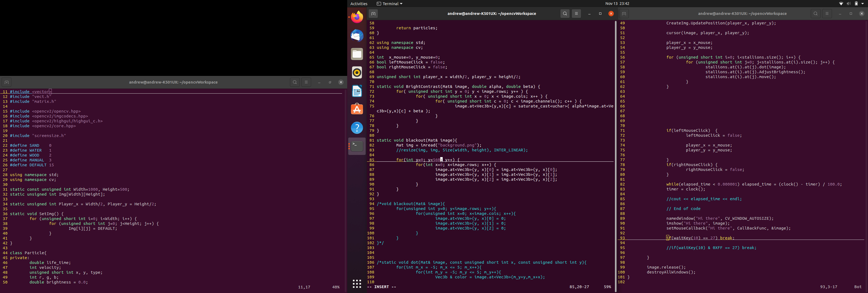Open hamburger menu in bottom-left terminal

click(x=306, y=82)
